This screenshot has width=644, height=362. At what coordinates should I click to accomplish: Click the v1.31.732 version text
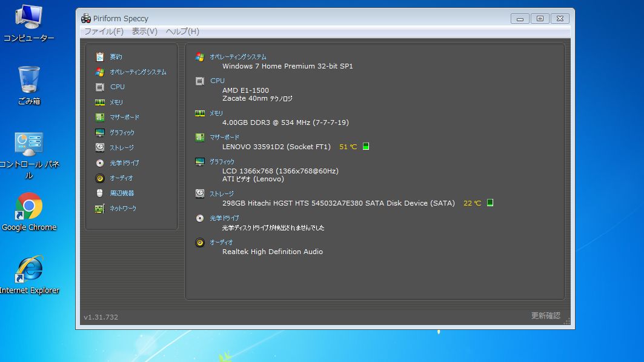[101, 317]
